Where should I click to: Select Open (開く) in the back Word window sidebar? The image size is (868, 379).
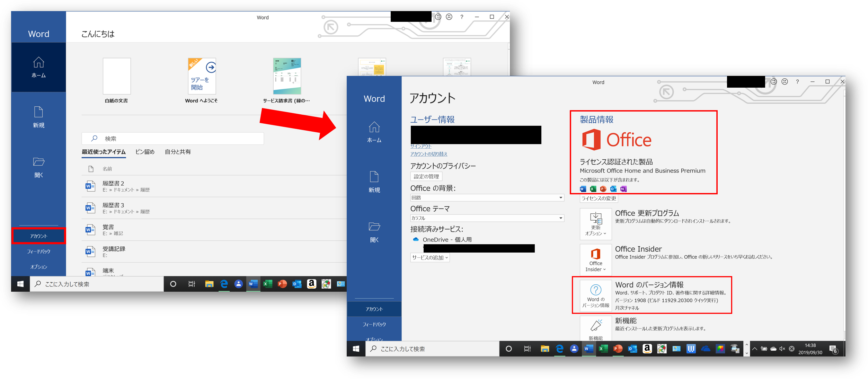(38, 167)
